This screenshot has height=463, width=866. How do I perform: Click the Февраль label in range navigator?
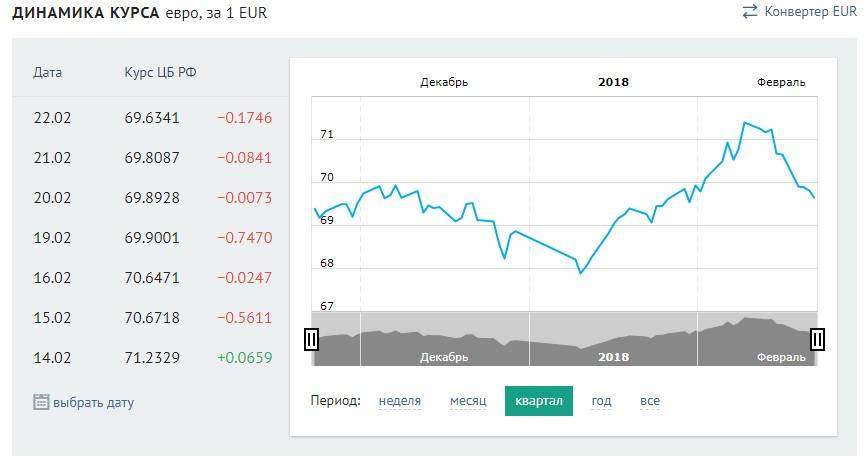pyautogui.click(x=781, y=357)
